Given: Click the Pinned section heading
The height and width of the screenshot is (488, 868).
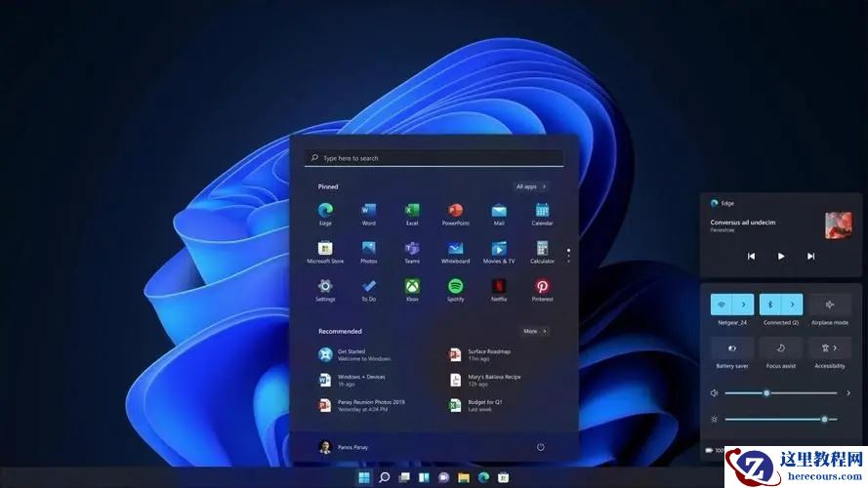Looking at the screenshot, I should tap(328, 187).
